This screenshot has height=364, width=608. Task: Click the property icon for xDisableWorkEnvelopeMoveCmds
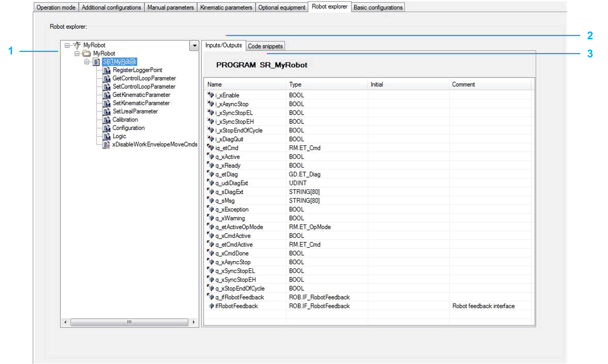coord(106,145)
